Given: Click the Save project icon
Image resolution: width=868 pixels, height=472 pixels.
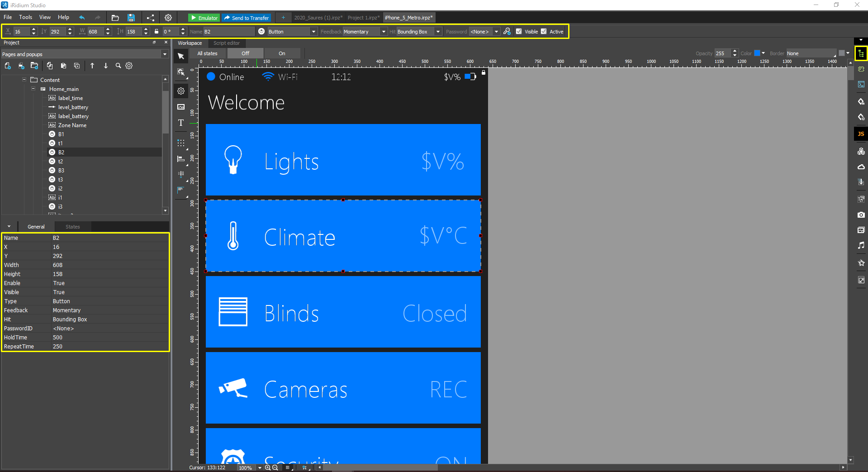Looking at the screenshot, I should pos(131,18).
